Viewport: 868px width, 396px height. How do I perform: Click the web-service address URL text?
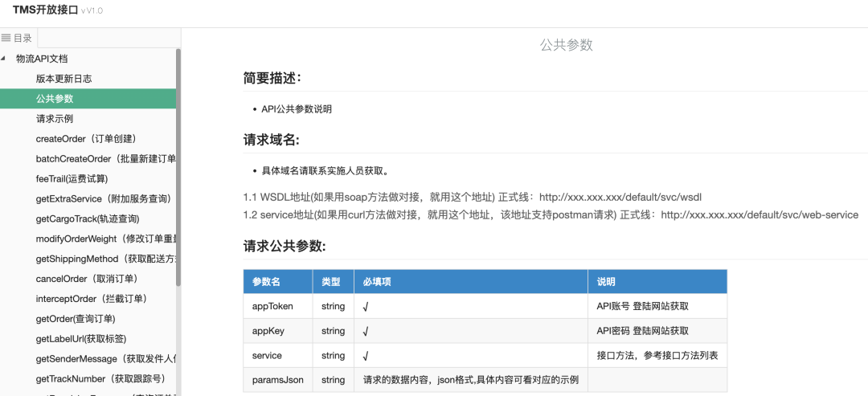pos(759,214)
